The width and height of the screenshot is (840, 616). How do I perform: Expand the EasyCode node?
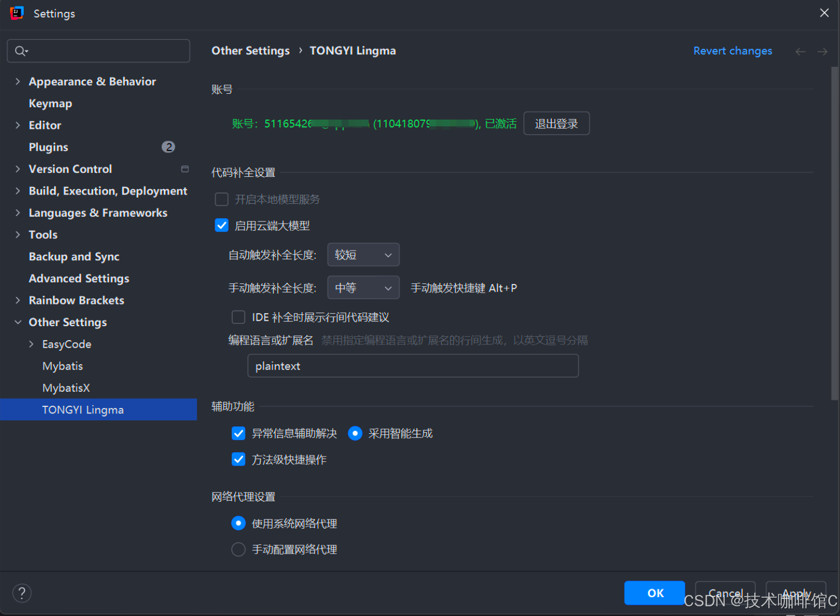(x=31, y=344)
